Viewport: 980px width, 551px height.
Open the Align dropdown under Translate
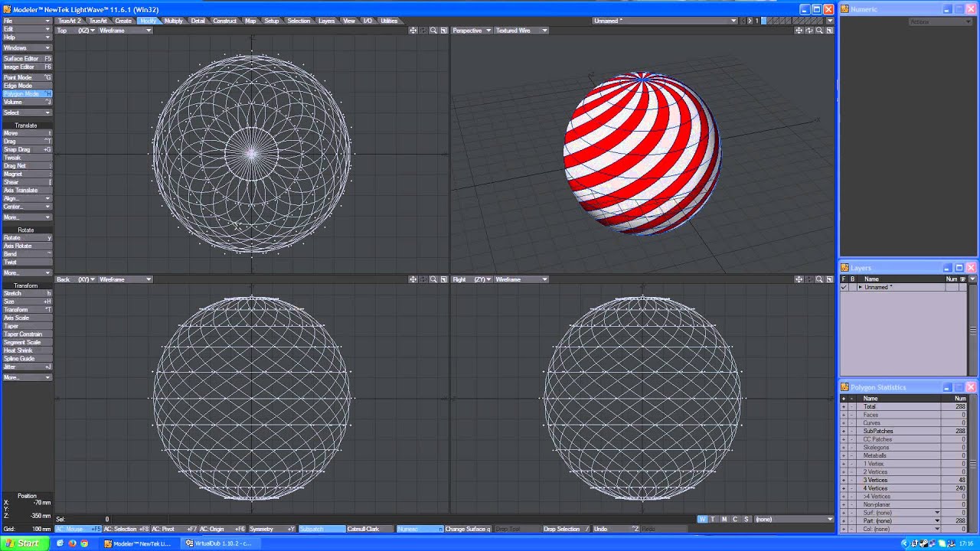coord(27,198)
